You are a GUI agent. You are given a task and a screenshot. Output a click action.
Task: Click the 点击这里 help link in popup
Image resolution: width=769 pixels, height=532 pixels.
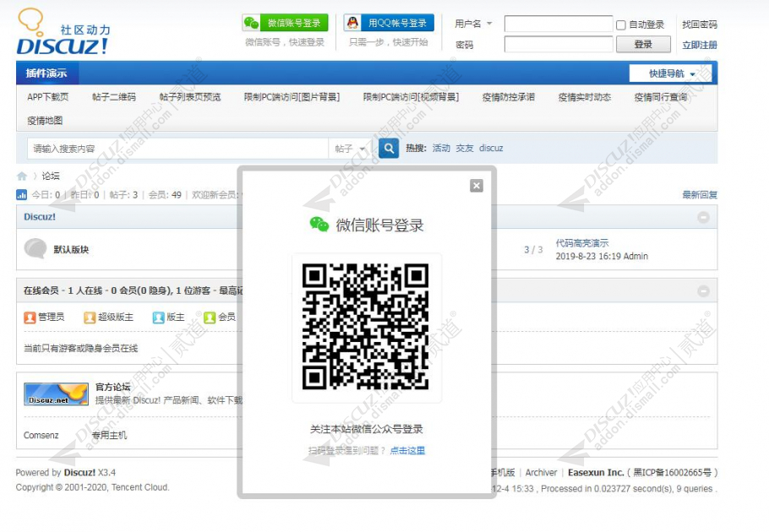(407, 451)
